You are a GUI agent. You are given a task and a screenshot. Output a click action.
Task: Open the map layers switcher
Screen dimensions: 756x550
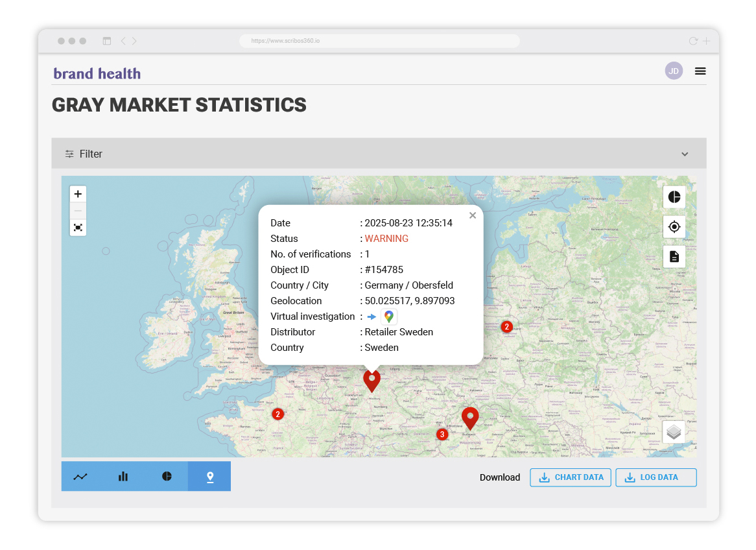tap(674, 432)
